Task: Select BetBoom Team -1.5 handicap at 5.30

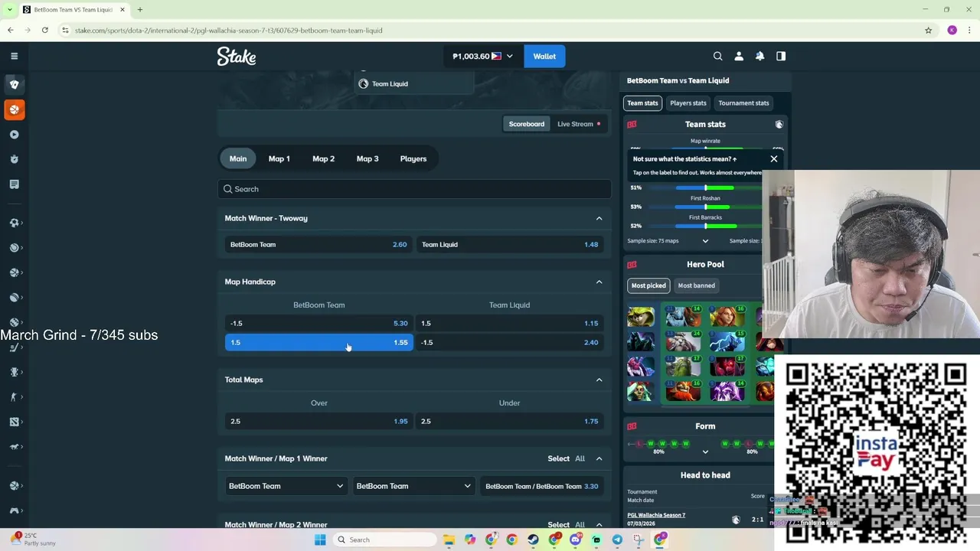Action: tap(319, 323)
